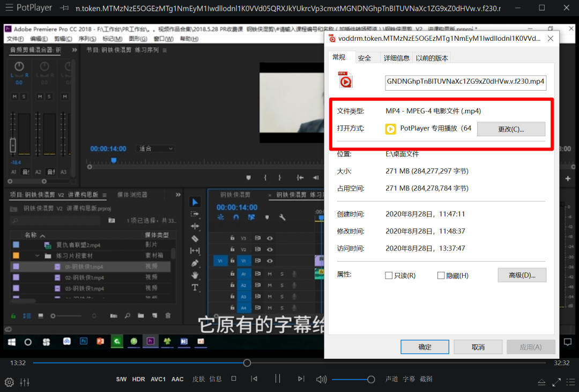
Task: Select Premiere Type tool
Action: point(195,287)
